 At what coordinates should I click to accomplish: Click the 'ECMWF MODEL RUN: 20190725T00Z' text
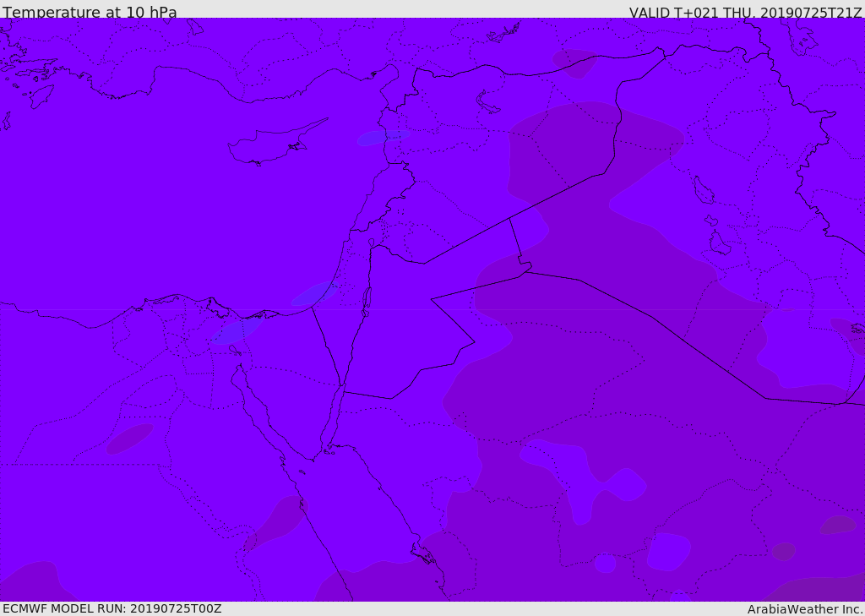112,608
